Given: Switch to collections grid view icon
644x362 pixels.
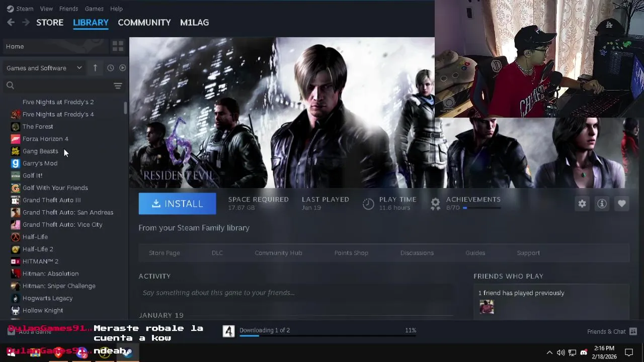Looking at the screenshot, I should pos(118,46).
